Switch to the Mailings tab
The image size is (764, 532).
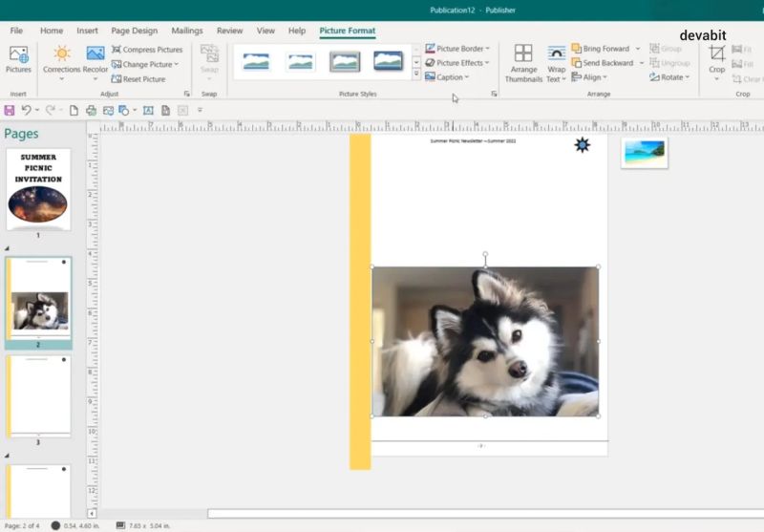(x=187, y=31)
